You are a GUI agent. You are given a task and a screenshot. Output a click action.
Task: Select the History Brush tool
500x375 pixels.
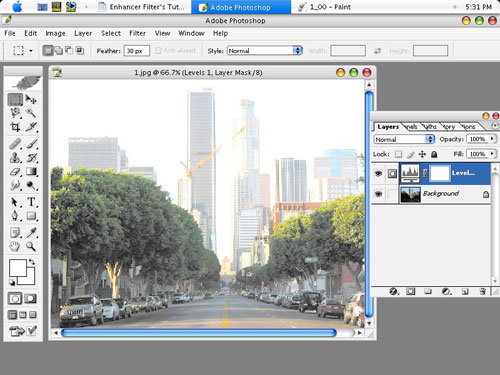(x=31, y=158)
